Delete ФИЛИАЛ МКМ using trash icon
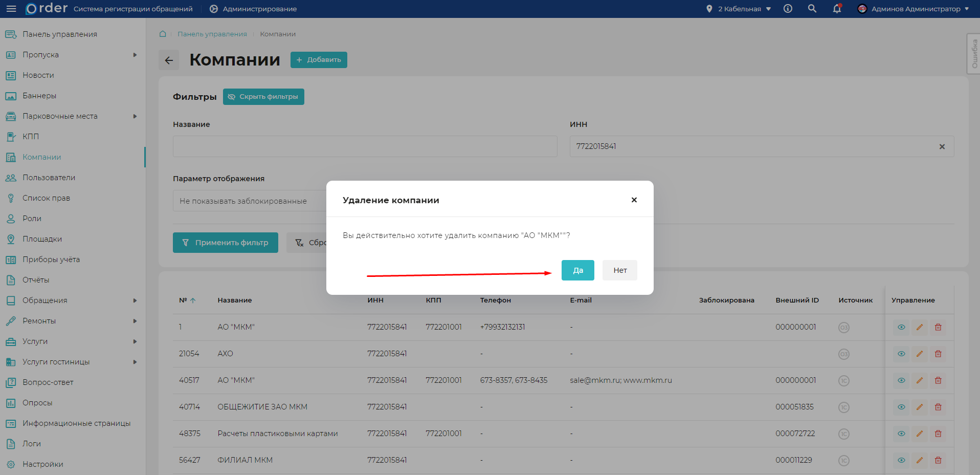 938,460
